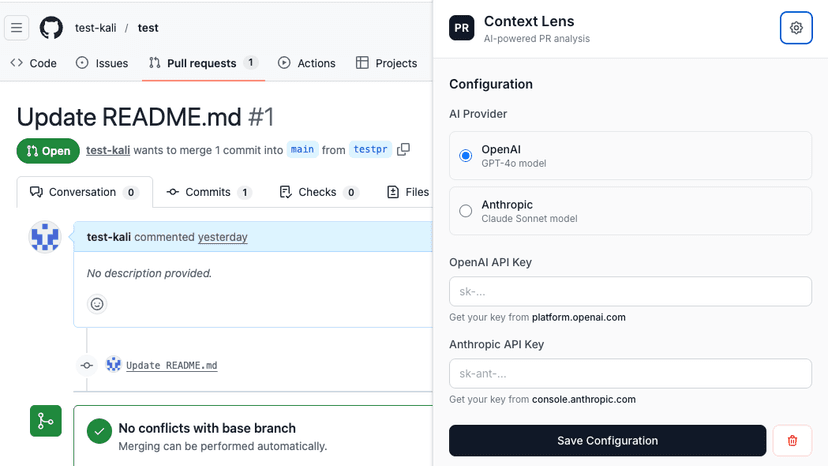Delete configuration with red trash button
The width and height of the screenshot is (828, 466).
tap(792, 441)
